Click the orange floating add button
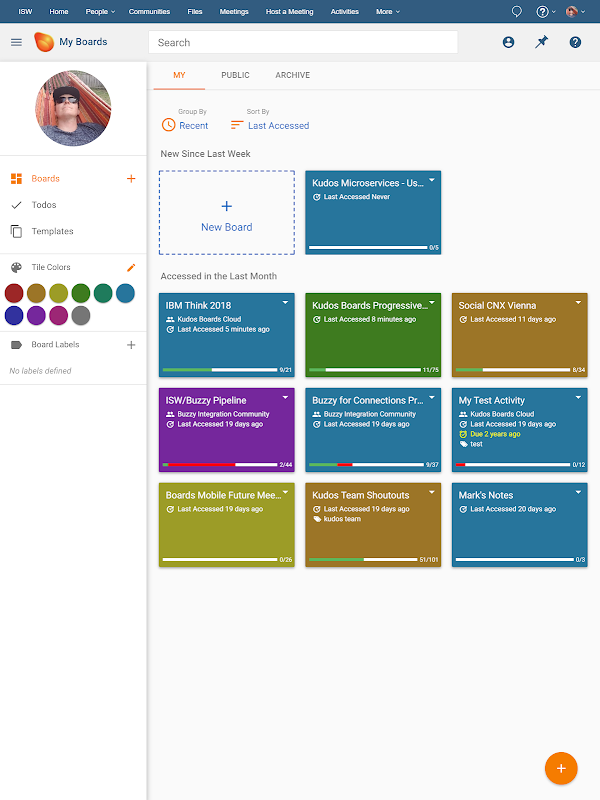 pyautogui.click(x=561, y=768)
